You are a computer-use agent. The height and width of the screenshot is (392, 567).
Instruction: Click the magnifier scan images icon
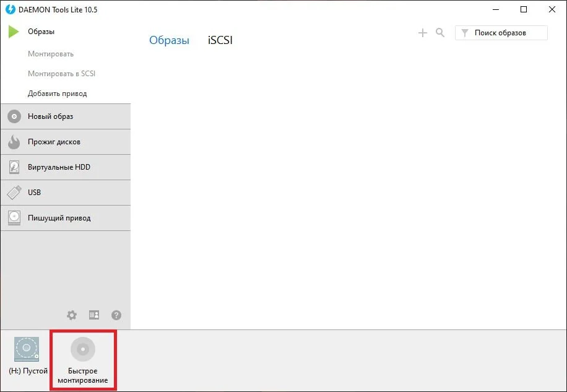pyautogui.click(x=440, y=33)
